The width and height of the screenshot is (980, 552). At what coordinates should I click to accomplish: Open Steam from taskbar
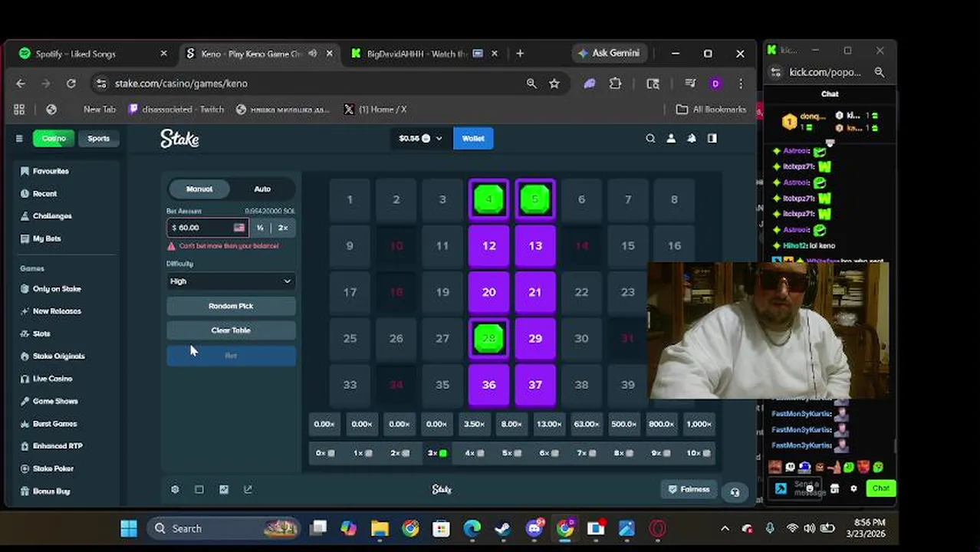[x=503, y=528]
